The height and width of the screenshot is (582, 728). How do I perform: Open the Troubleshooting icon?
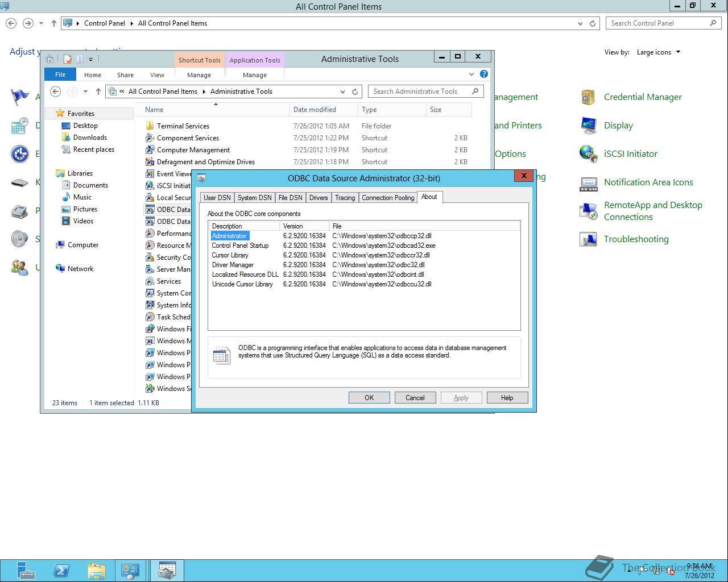click(588, 239)
